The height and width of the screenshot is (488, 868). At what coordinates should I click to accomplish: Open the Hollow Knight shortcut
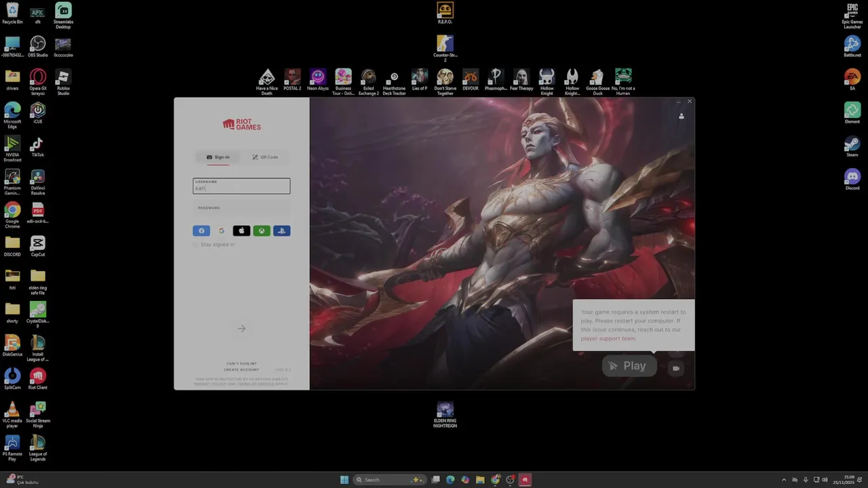pyautogui.click(x=547, y=82)
